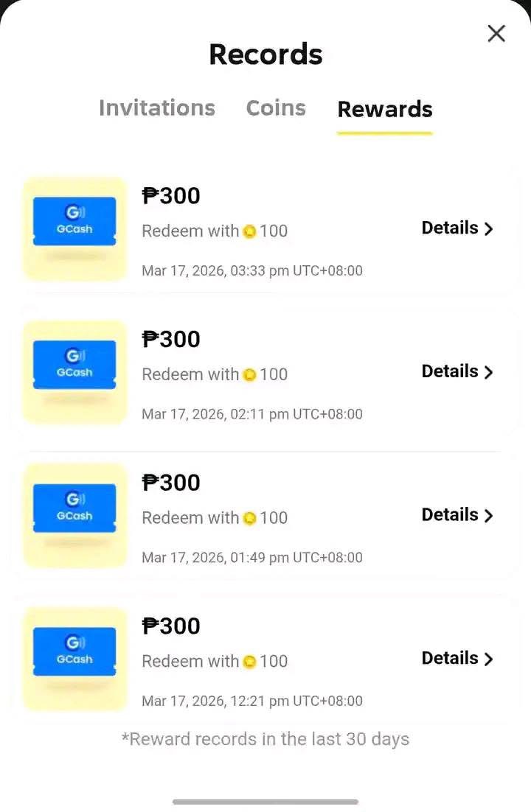Open the Coins tab
The image size is (531, 812).
pyautogui.click(x=276, y=108)
